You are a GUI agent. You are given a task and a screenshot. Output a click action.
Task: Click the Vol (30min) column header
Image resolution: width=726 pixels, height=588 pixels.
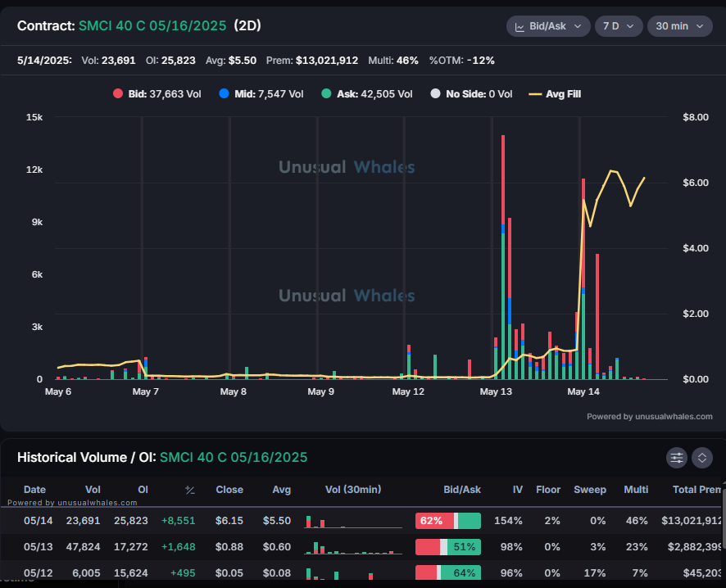[353, 490]
